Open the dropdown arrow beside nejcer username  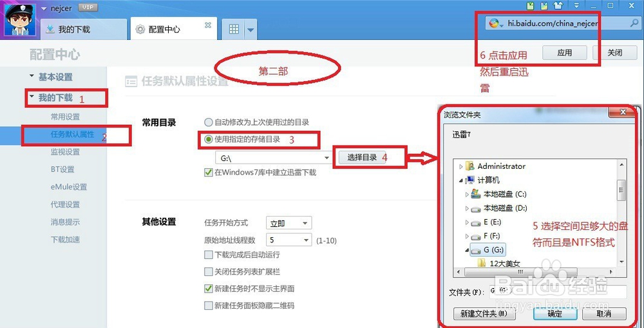click(44, 8)
